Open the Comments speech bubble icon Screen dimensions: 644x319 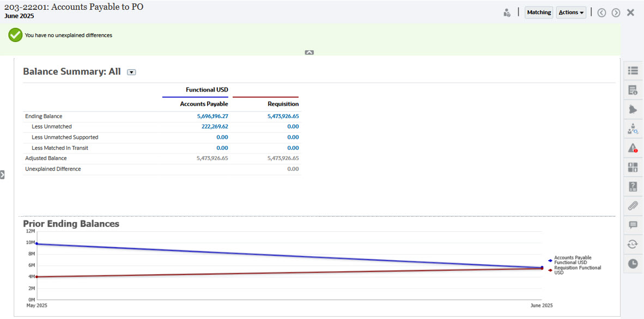633,225
